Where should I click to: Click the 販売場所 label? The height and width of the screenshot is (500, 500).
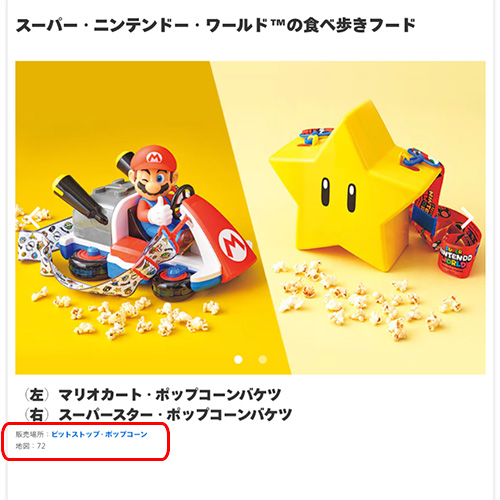[x=30, y=434]
